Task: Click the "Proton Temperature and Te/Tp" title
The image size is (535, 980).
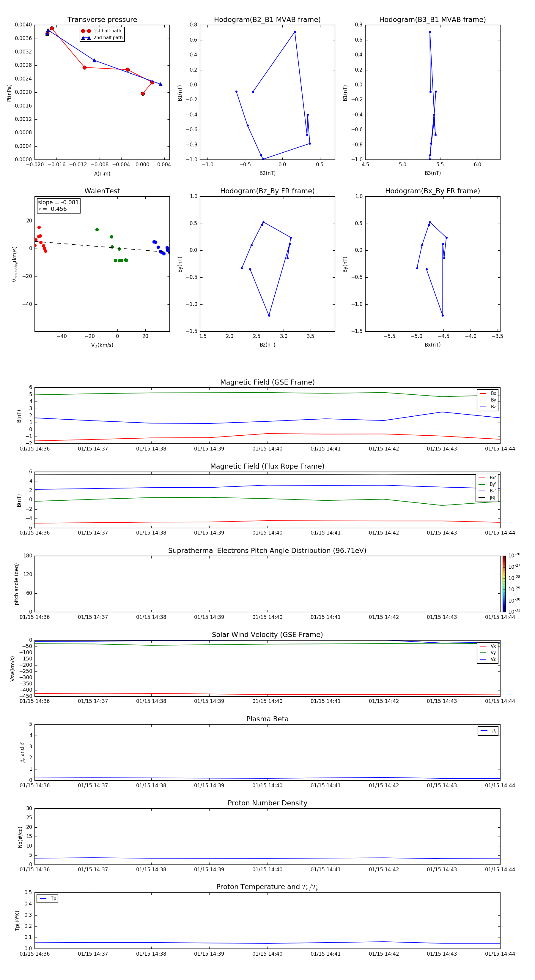Action: tap(267, 887)
